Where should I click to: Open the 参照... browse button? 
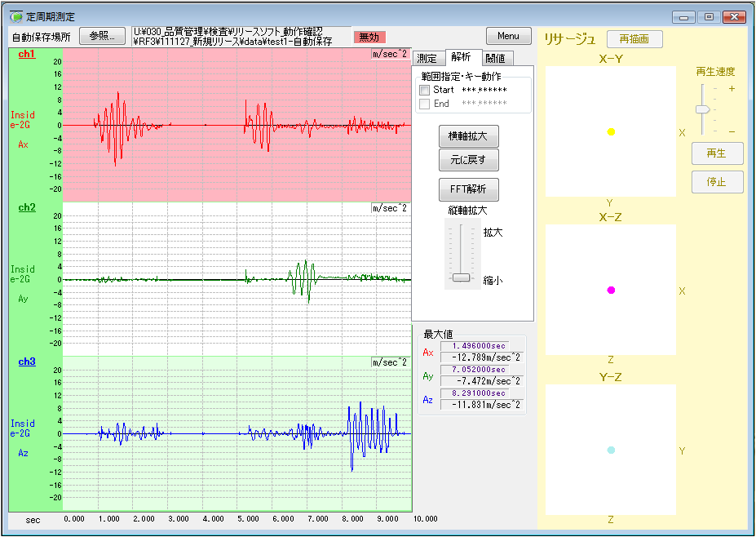point(102,36)
